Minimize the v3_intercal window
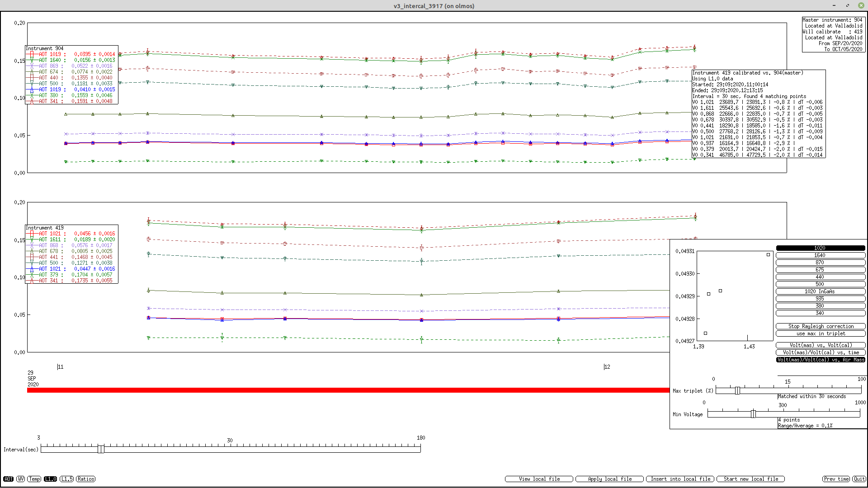868x488 pixels. (x=834, y=5)
